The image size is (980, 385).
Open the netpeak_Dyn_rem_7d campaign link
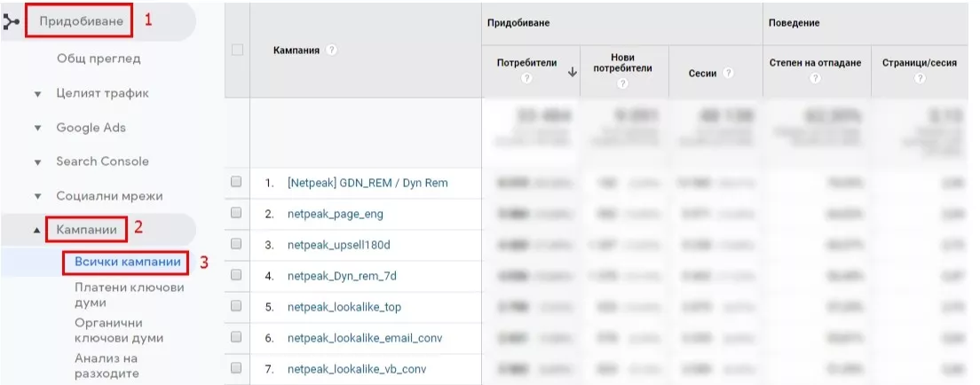pos(342,276)
